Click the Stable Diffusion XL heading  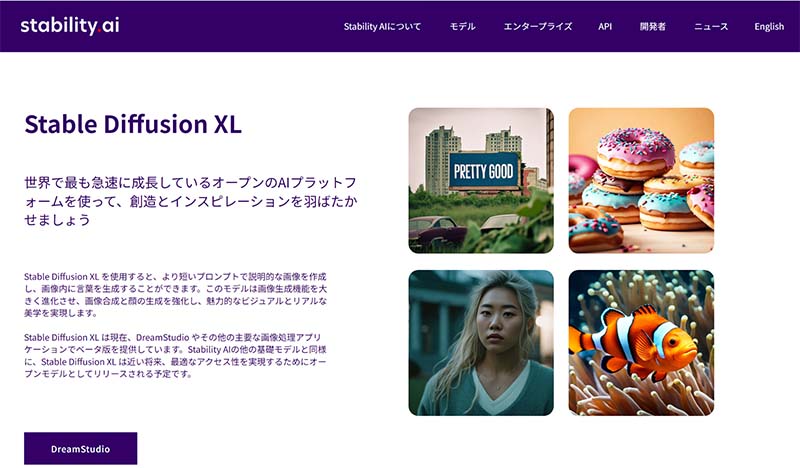133,124
